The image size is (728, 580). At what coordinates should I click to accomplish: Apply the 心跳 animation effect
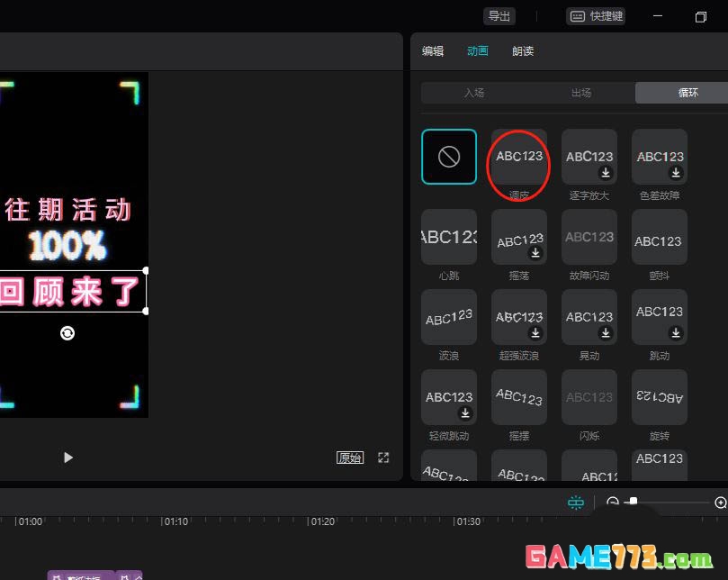coord(448,236)
